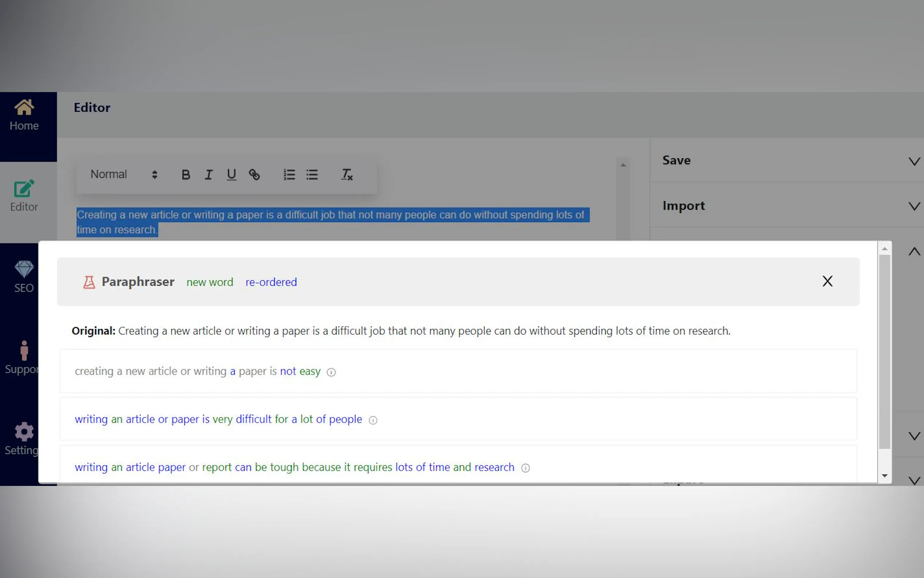924x578 pixels.
Task: Apply bulleted list formatting
Action: (x=312, y=175)
